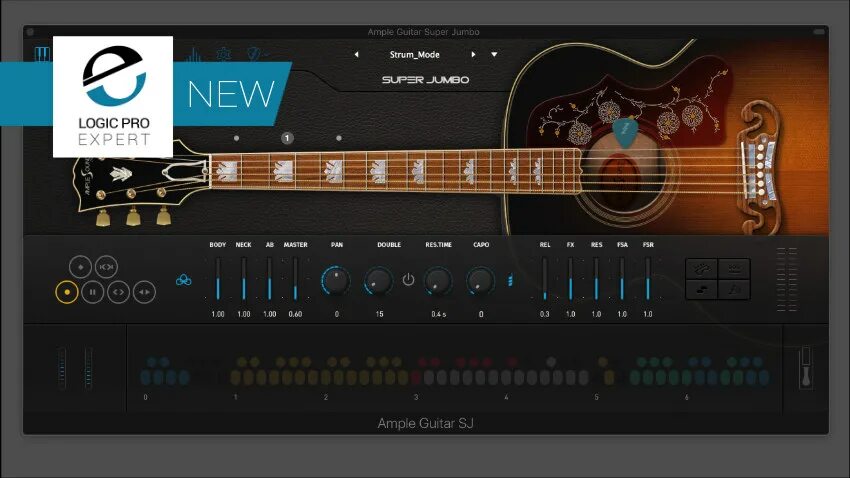Image resolution: width=850 pixels, height=478 pixels.
Task: Go to previous preset with left arrow
Action: 356,55
